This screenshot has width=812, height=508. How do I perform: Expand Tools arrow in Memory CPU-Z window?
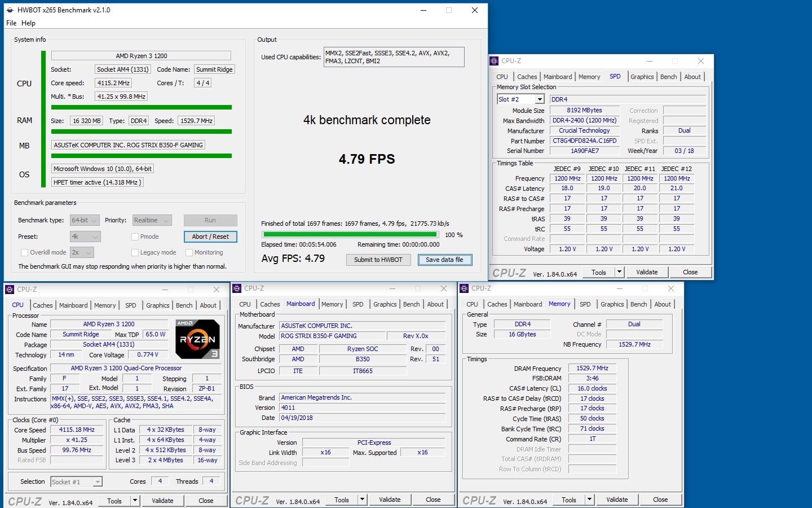point(589,500)
